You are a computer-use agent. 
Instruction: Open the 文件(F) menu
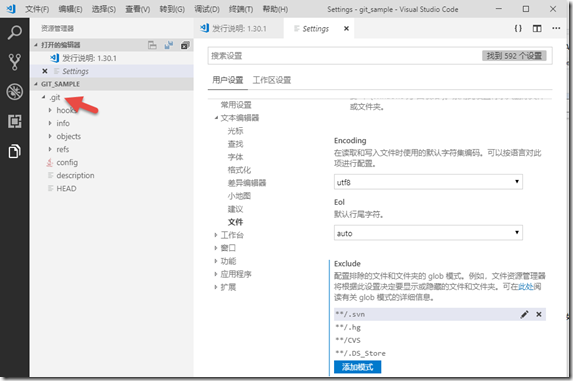(37, 9)
